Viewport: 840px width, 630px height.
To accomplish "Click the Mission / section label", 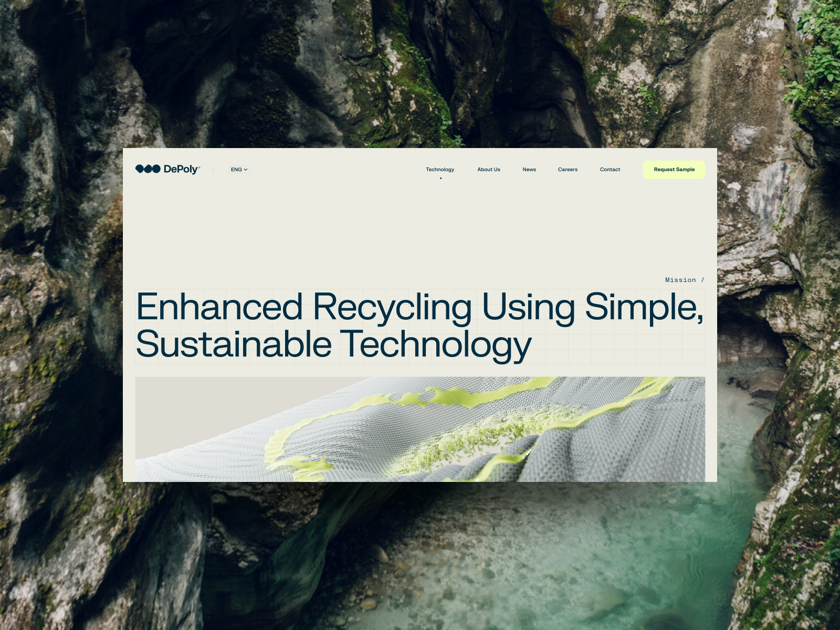I will [x=684, y=280].
